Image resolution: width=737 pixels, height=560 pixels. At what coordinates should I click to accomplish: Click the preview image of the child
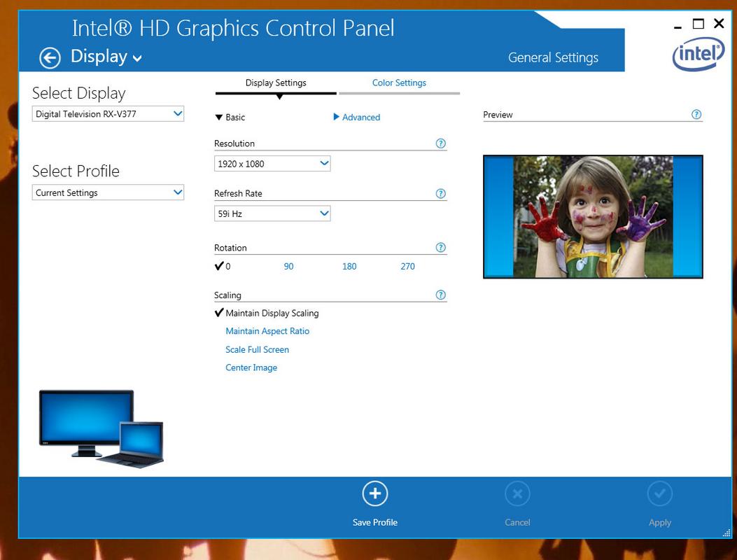click(x=594, y=217)
